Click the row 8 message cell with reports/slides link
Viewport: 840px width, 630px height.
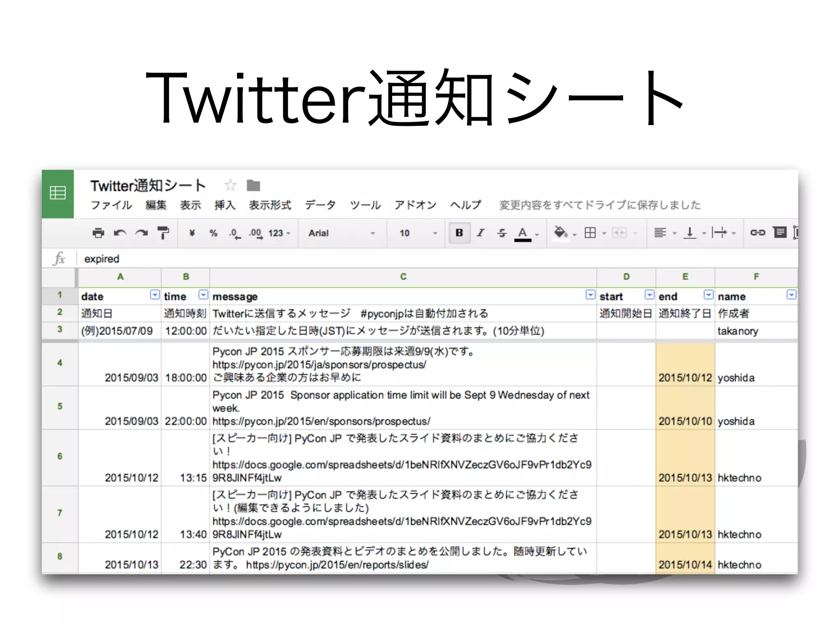pyautogui.click(x=403, y=558)
